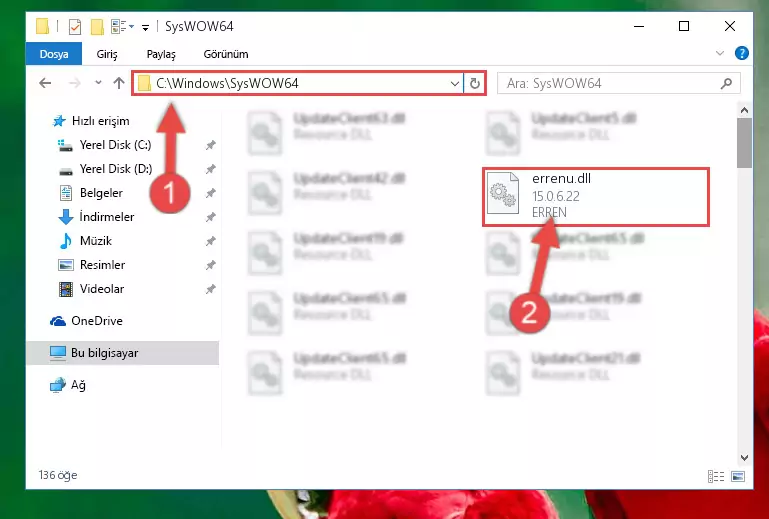Unpin Yerel Disk (C:) pin icon

[210, 145]
